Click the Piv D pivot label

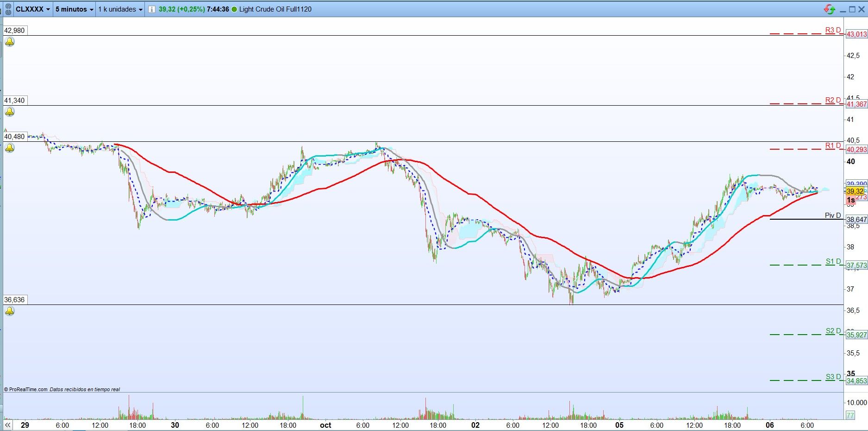(x=833, y=215)
